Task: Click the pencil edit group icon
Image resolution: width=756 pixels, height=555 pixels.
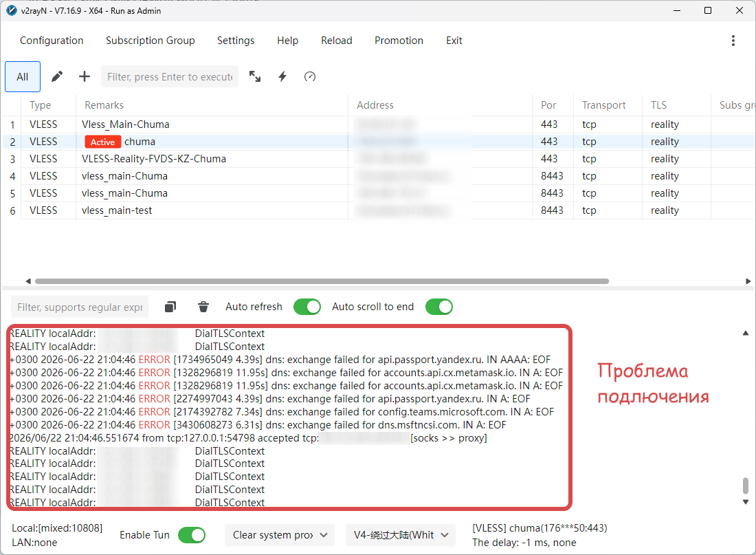Action: (57, 76)
